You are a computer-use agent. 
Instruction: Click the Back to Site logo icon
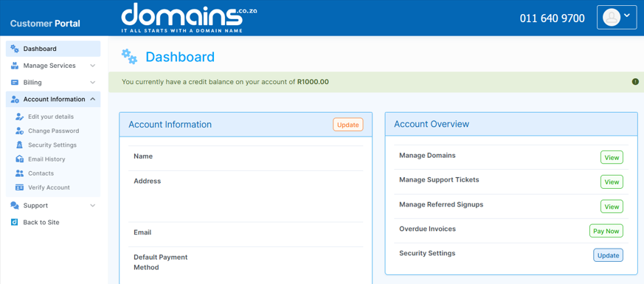click(14, 223)
